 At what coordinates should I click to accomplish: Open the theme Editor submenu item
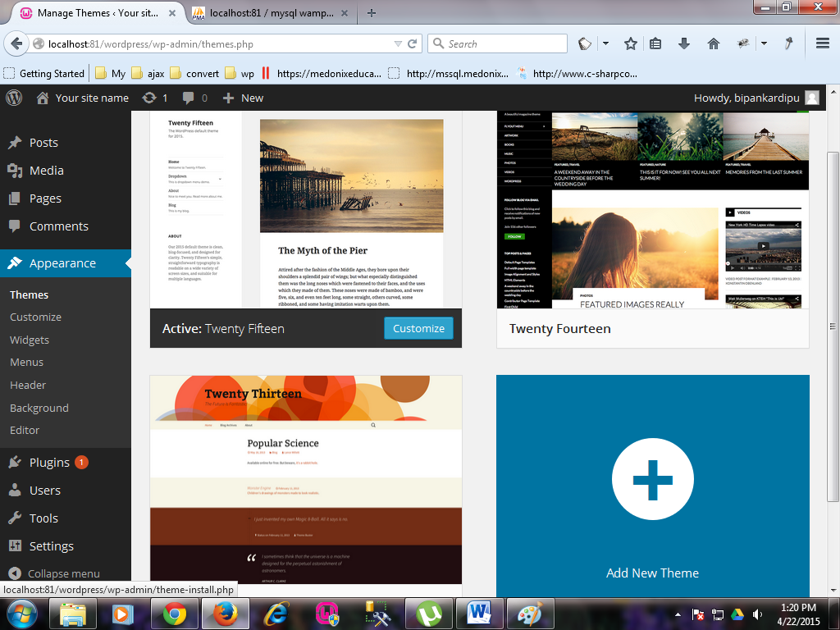(x=25, y=430)
